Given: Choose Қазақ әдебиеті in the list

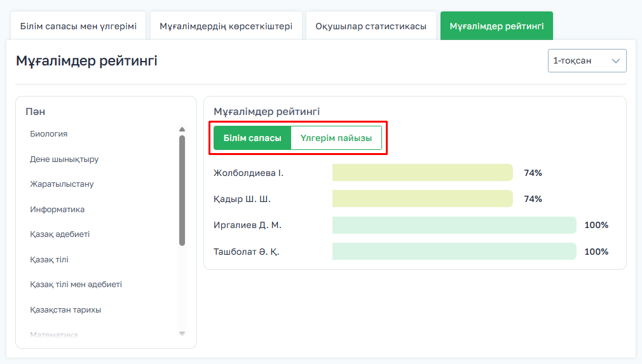Looking at the screenshot, I should [60, 234].
